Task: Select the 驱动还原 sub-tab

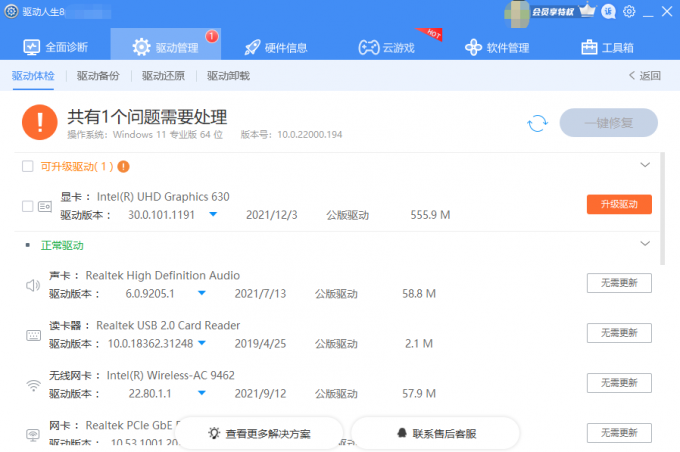Action: coord(163,76)
